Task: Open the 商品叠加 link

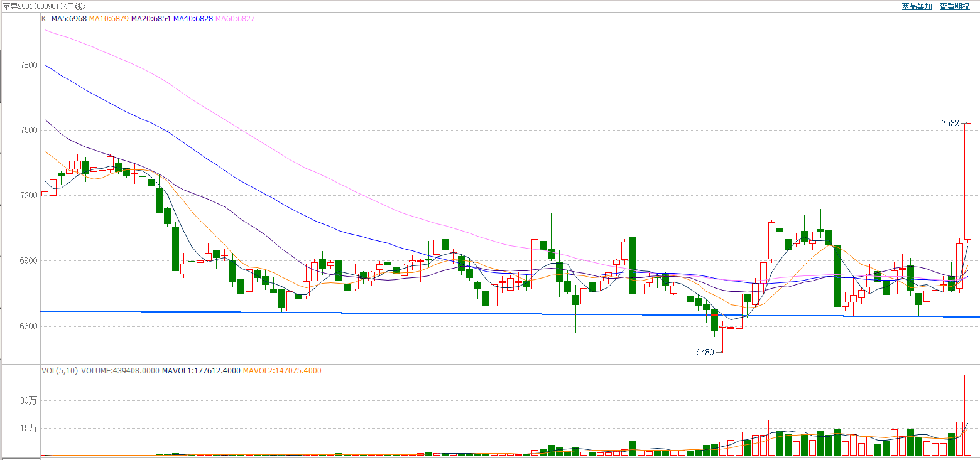Action: pos(917,6)
